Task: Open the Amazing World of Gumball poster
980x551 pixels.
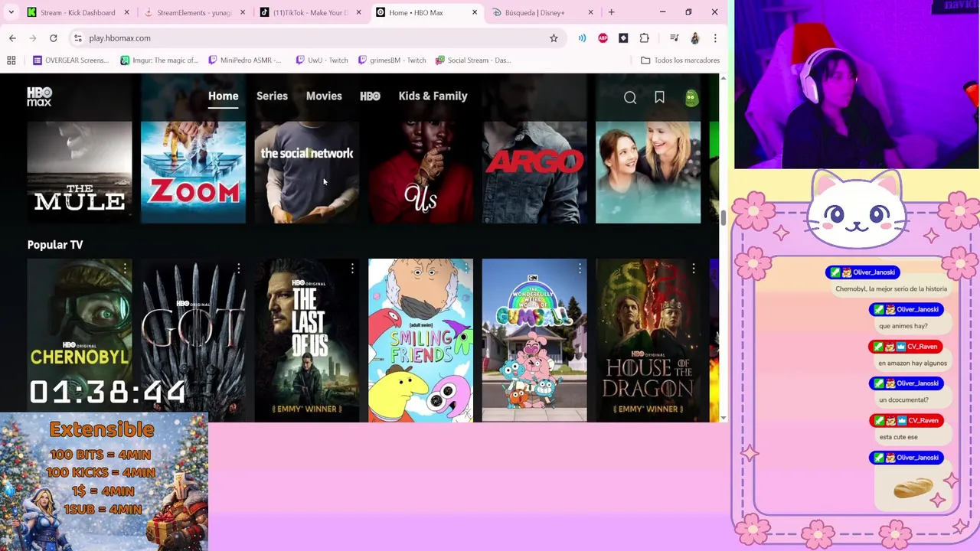Action: click(x=534, y=341)
